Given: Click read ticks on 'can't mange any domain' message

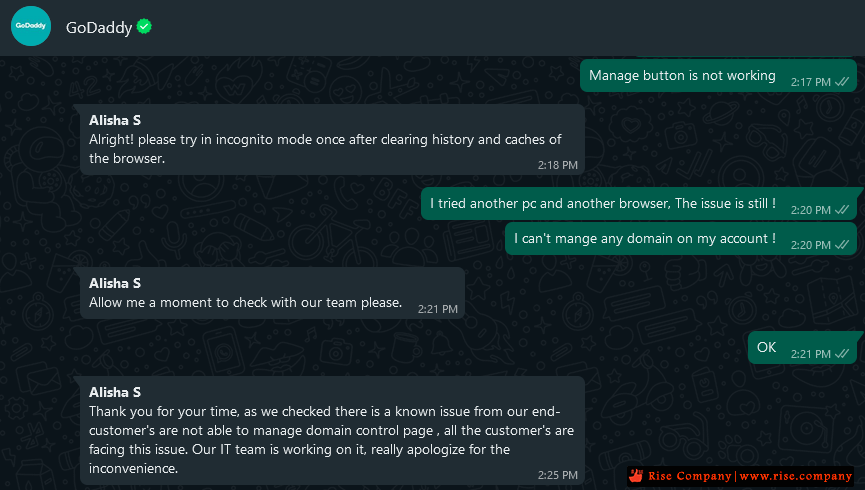Looking at the screenshot, I should [x=842, y=244].
